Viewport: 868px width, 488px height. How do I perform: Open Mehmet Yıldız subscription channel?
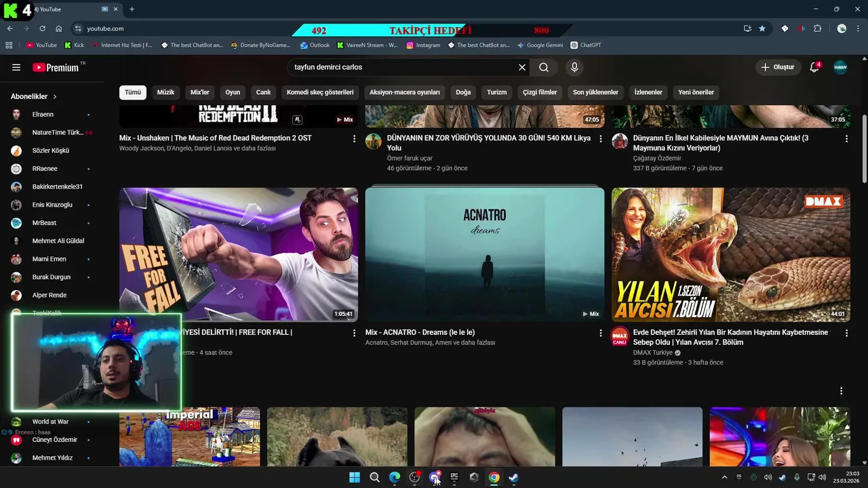51,457
